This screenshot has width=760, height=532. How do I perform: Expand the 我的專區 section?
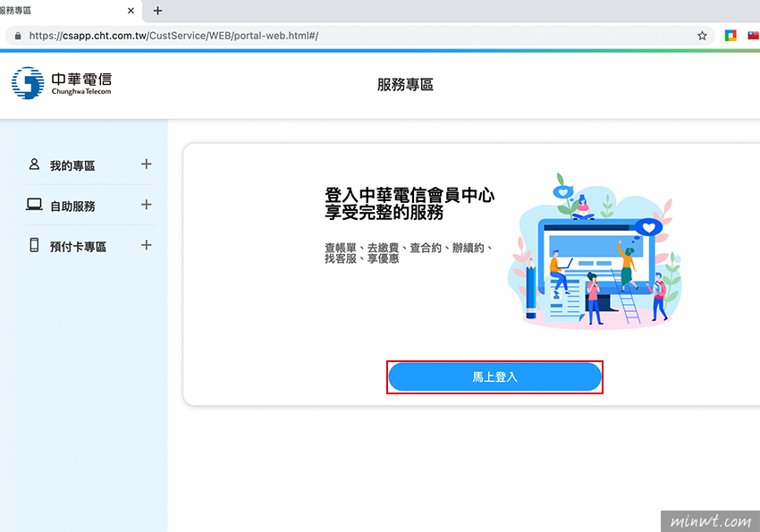(147, 165)
